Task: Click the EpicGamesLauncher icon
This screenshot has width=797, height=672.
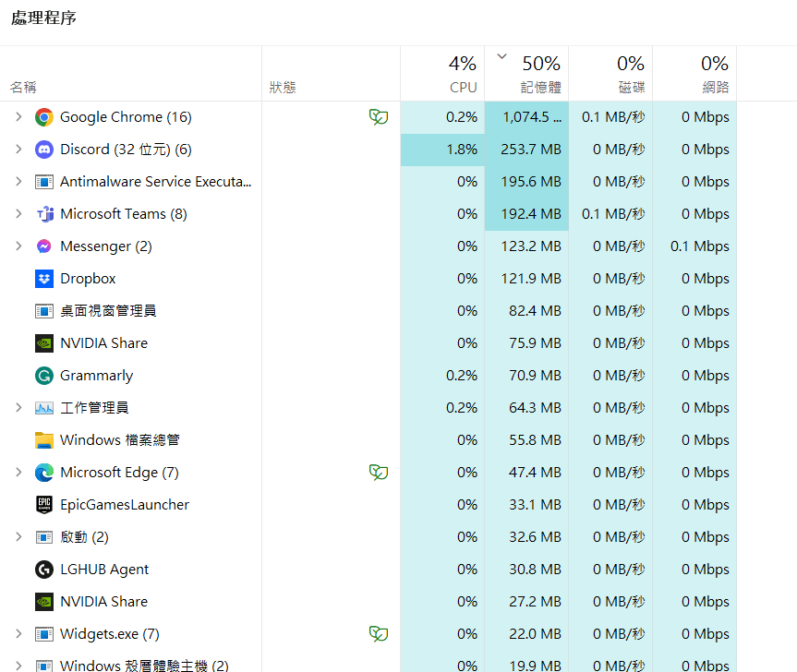Action: coord(43,504)
